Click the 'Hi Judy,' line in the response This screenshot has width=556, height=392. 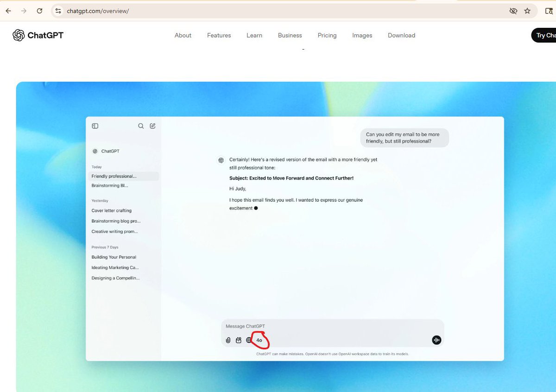pos(238,189)
